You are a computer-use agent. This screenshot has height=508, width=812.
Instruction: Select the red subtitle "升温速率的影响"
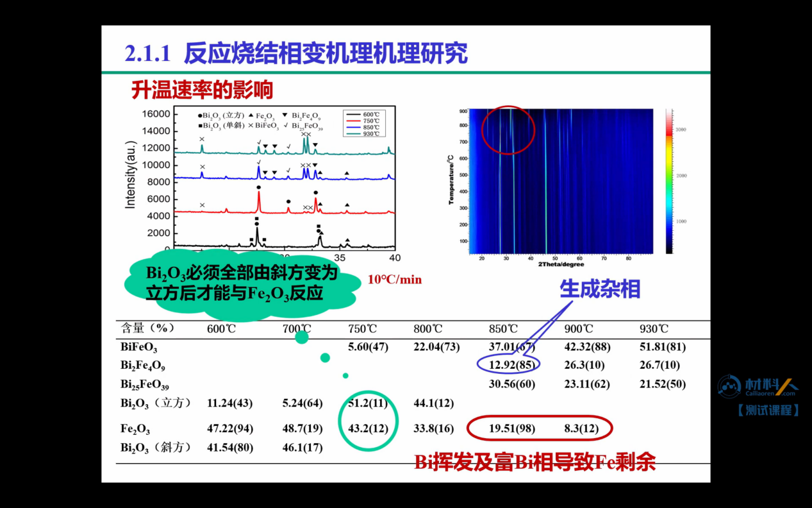point(203,90)
